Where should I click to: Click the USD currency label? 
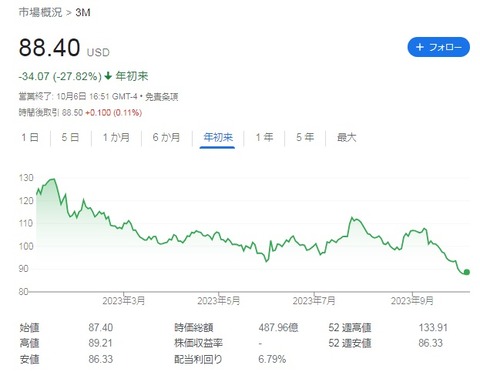[98, 52]
